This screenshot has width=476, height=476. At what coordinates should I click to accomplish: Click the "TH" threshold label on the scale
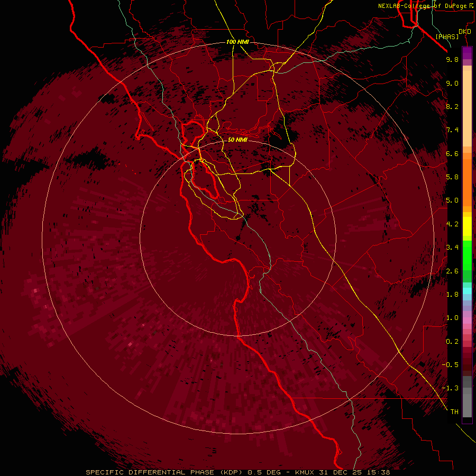(x=454, y=412)
